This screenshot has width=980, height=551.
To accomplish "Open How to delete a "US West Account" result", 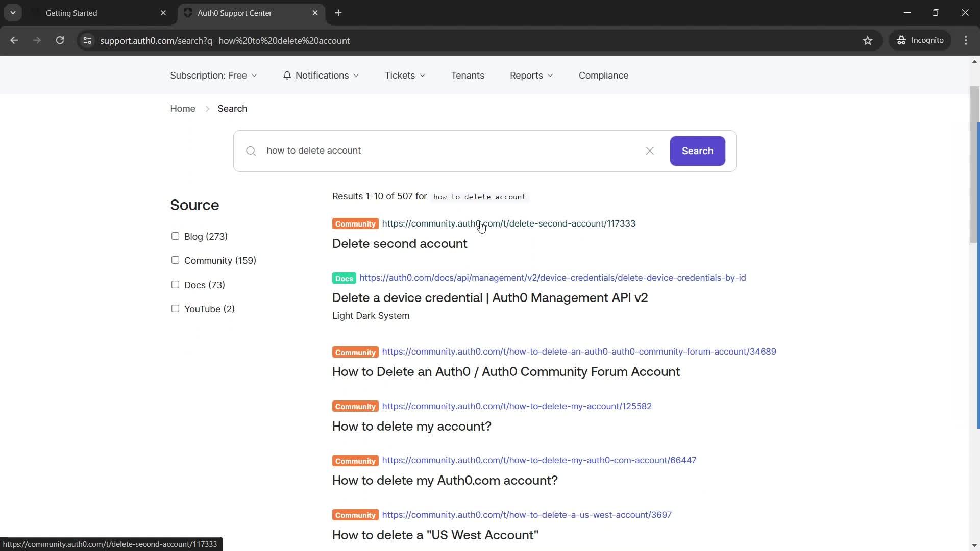I will 435,535.
